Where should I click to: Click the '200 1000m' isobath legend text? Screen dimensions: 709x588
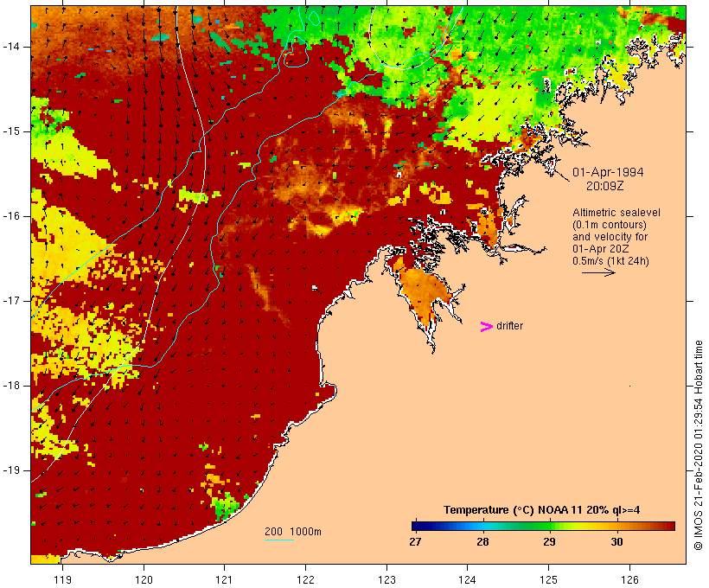tap(293, 532)
